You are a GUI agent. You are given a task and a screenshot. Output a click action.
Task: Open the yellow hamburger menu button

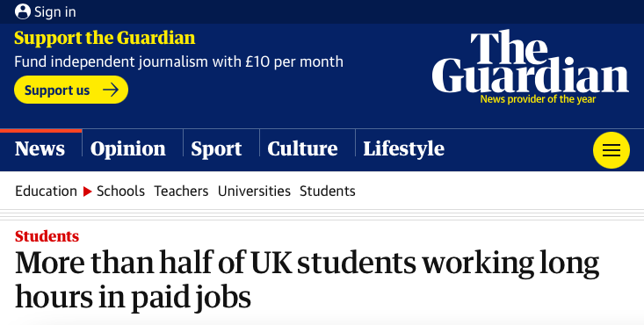point(611,150)
